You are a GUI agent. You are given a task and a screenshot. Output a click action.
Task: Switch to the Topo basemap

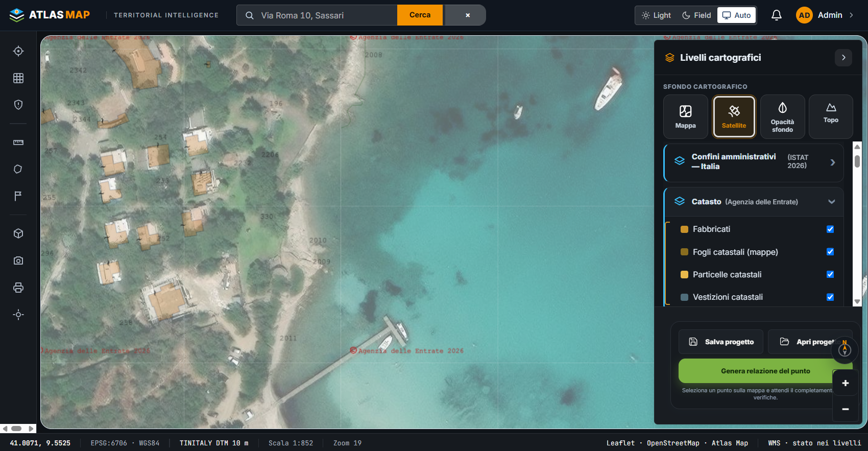[831, 116]
